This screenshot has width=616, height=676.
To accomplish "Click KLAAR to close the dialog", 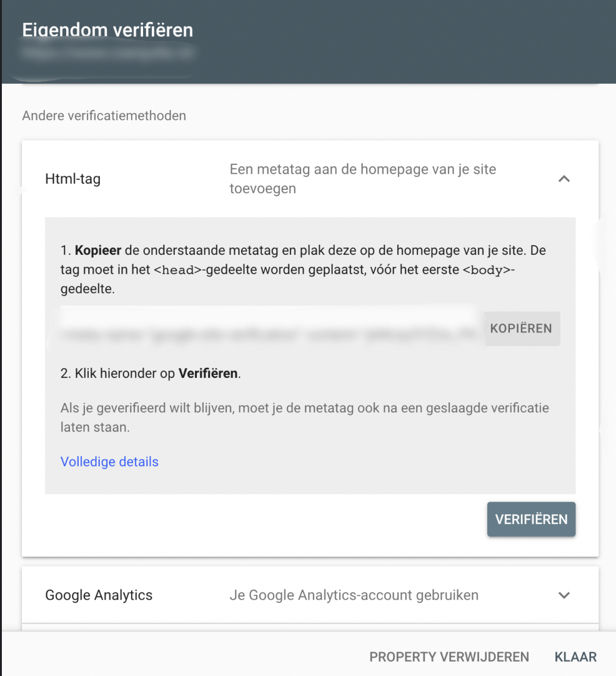I will point(575,657).
